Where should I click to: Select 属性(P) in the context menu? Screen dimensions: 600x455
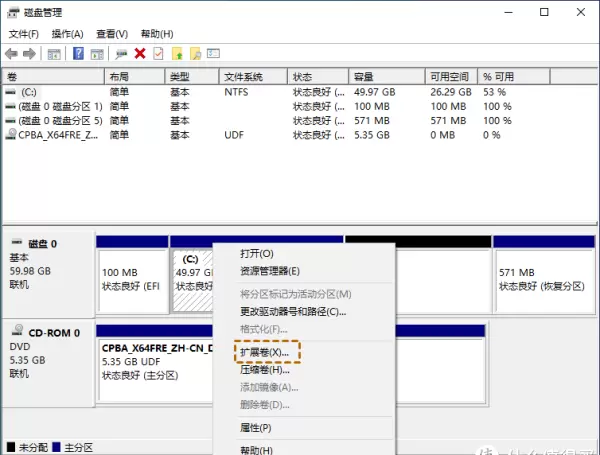256,427
